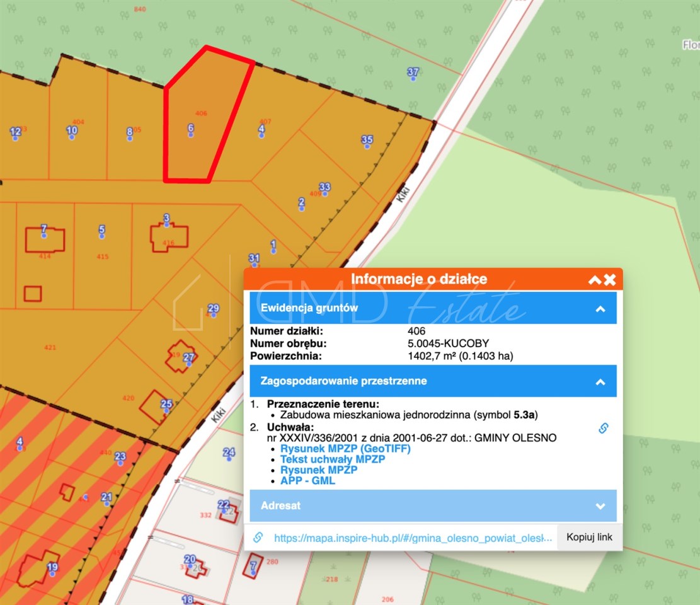Close the parcel information popup

(610, 280)
